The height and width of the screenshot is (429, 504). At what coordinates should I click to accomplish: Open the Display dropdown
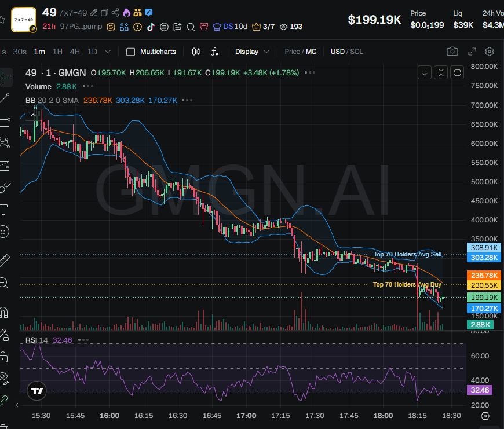point(252,52)
